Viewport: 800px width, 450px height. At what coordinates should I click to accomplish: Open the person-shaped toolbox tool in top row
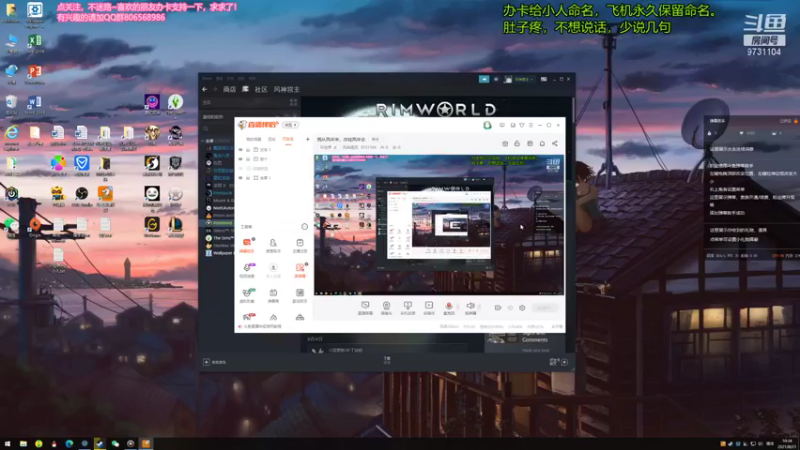[273, 245]
